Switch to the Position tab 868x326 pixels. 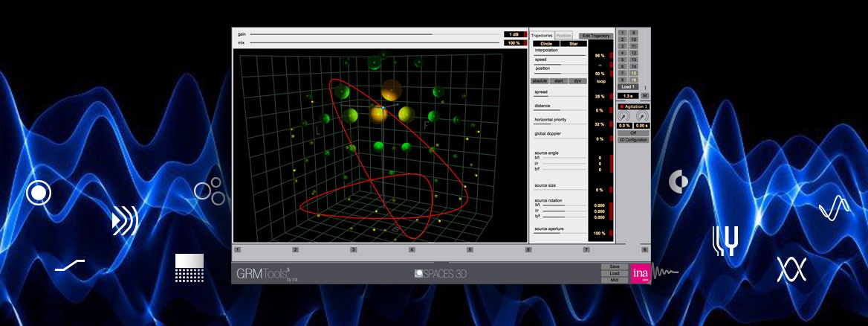[x=563, y=36]
